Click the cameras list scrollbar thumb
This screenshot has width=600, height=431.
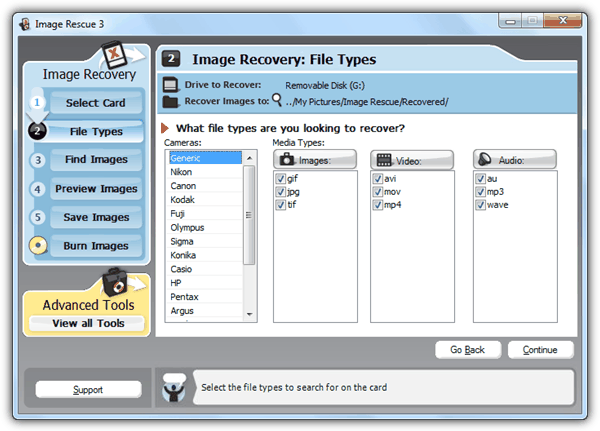tap(249, 215)
